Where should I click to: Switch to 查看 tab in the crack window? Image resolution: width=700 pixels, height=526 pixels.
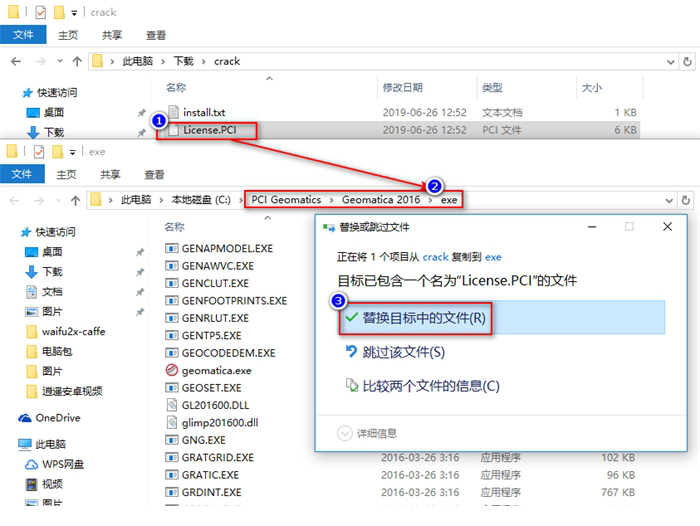pos(155,34)
